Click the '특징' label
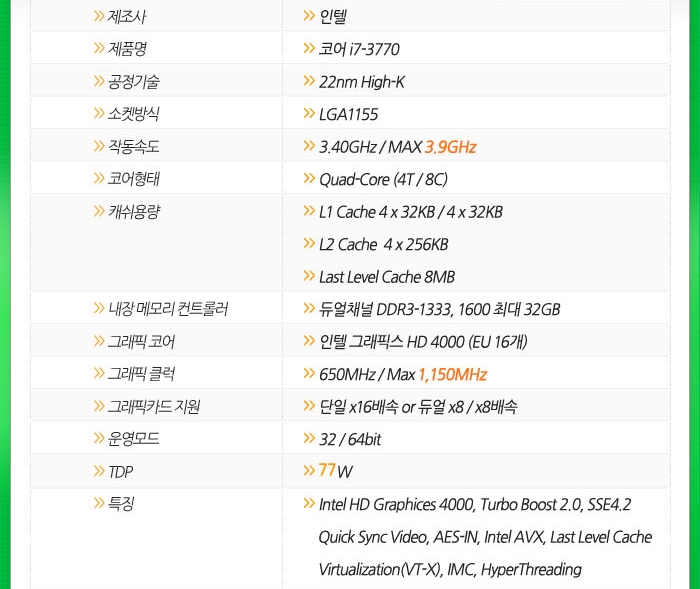The height and width of the screenshot is (589, 700). click(x=121, y=504)
